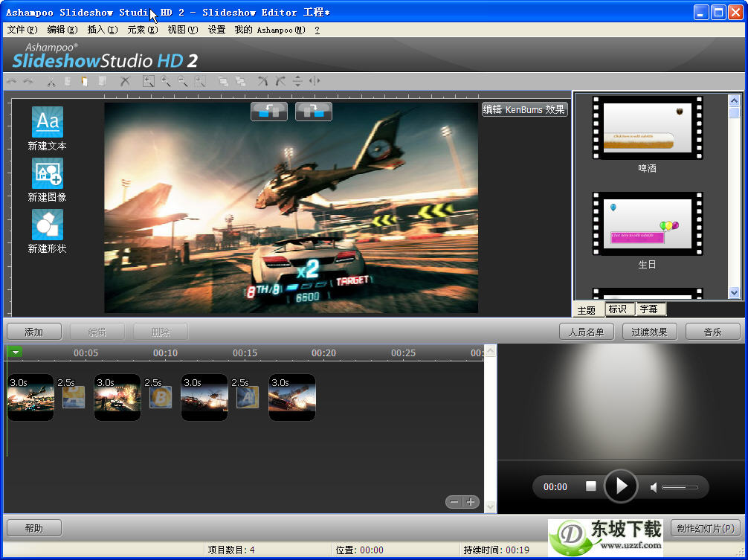Screen dimensions: 748x560
Task: Open the 元素(E) menu
Action: pyautogui.click(x=143, y=30)
